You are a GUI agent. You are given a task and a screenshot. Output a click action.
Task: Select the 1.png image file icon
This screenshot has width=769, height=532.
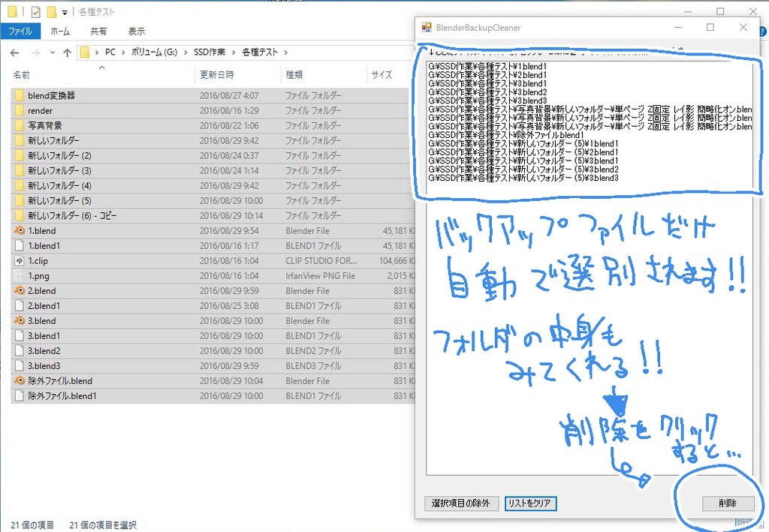pyautogui.click(x=19, y=275)
